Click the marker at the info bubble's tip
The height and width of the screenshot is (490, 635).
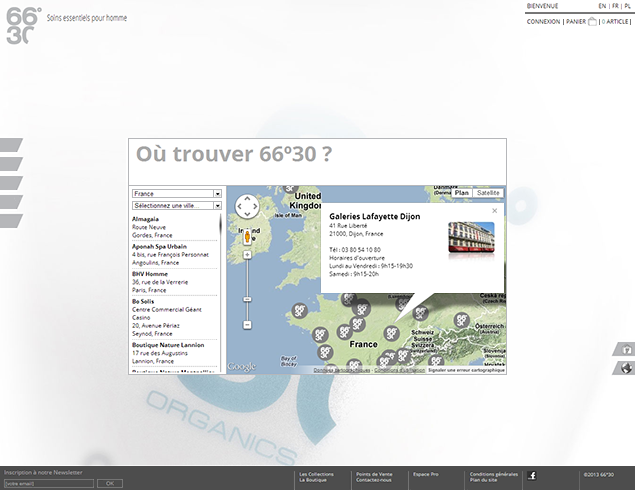click(392, 334)
